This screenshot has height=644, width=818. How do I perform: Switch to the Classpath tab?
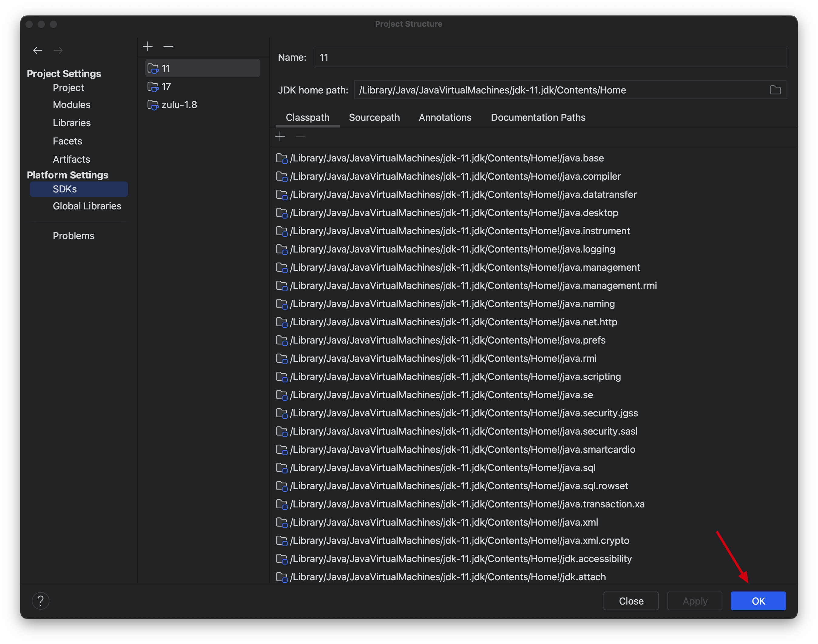[x=308, y=117]
